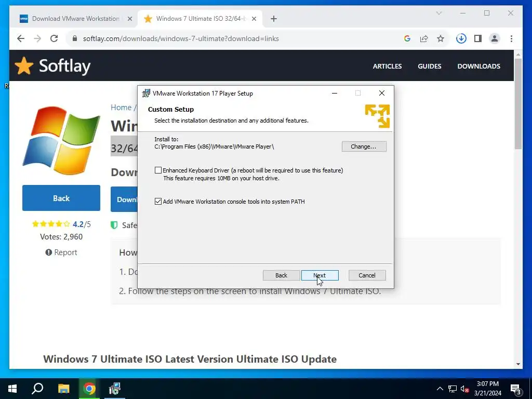Click the star rating on Softlay page
Screen dimensions: 532x399
coord(51,224)
